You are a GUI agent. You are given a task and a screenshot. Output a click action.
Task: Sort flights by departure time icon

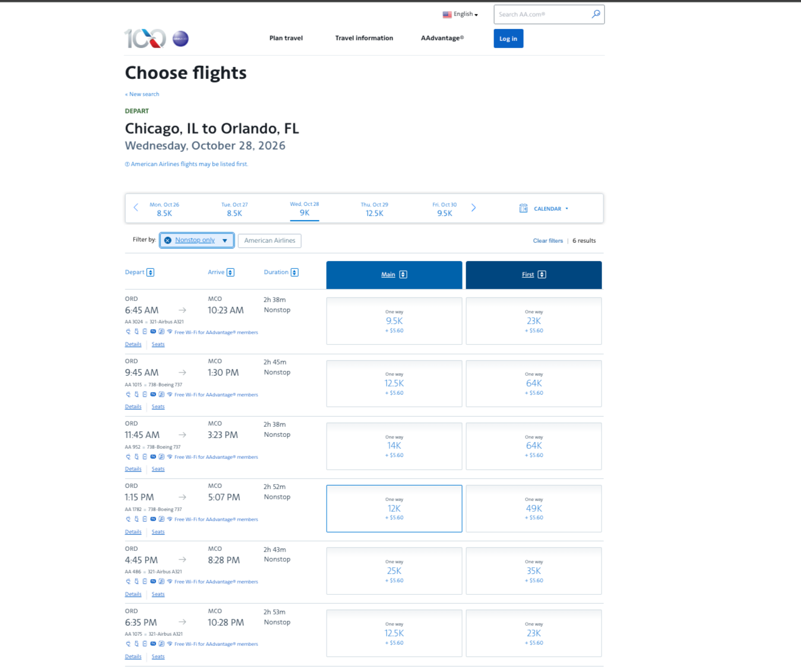(x=151, y=272)
